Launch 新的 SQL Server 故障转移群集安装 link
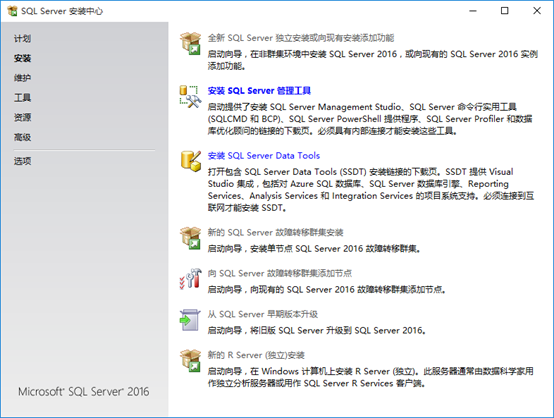 (275, 232)
